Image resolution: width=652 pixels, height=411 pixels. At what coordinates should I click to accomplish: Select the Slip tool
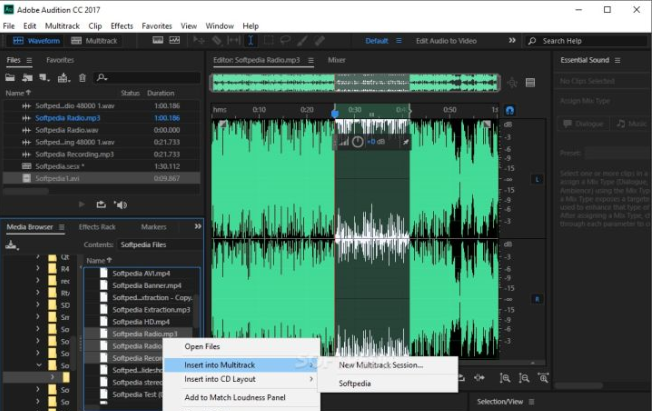tap(234, 40)
